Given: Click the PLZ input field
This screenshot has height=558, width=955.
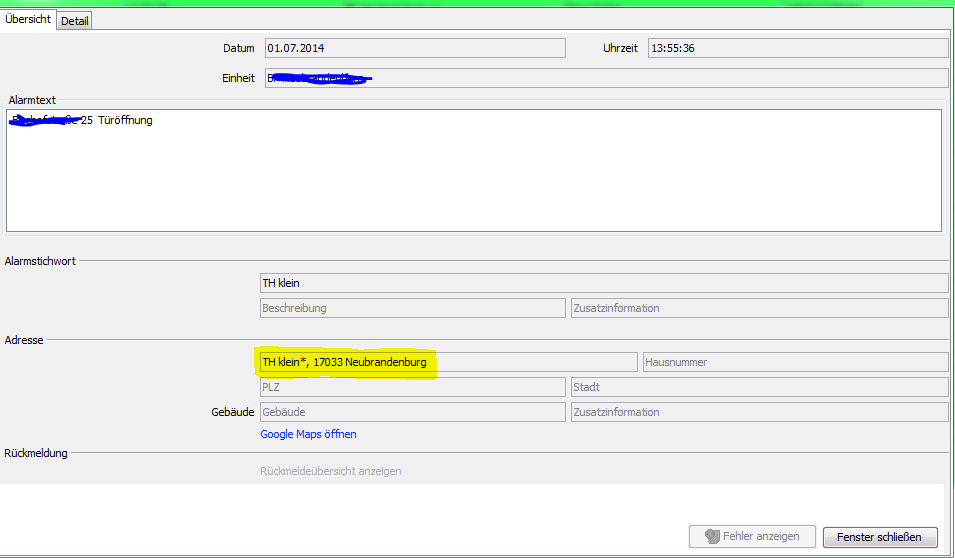Looking at the screenshot, I should [412, 387].
